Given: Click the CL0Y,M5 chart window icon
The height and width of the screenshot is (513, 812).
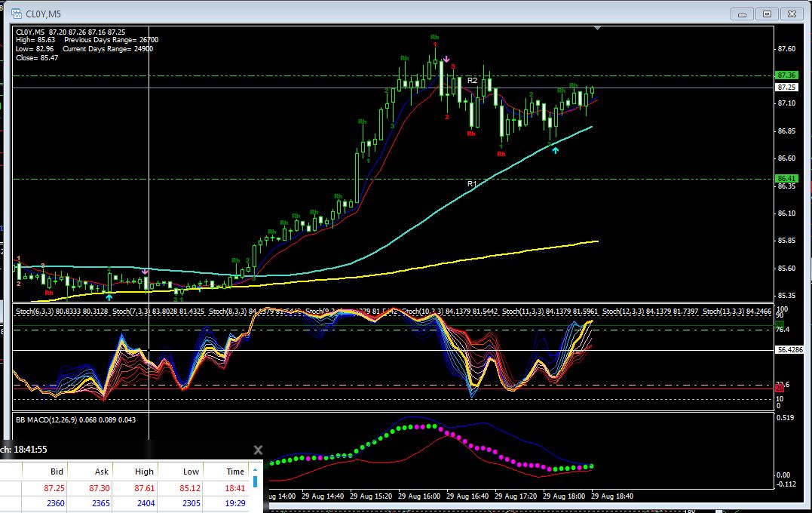Looking at the screenshot, I should [x=16, y=14].
